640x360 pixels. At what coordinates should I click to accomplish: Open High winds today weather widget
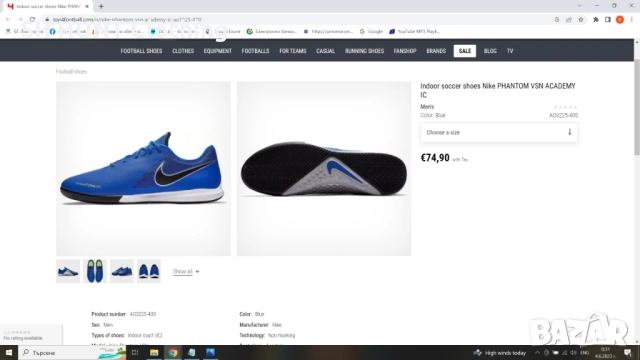tap(500, 353)
